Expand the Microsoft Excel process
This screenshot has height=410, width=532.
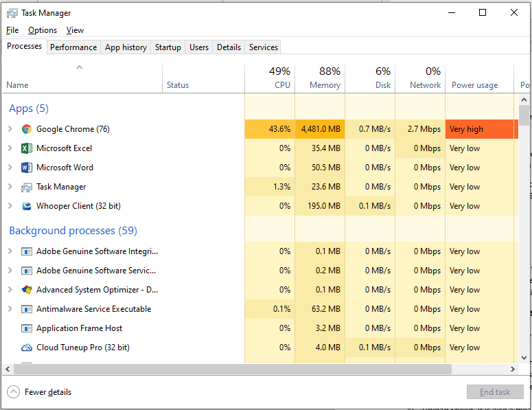point(10,148)
